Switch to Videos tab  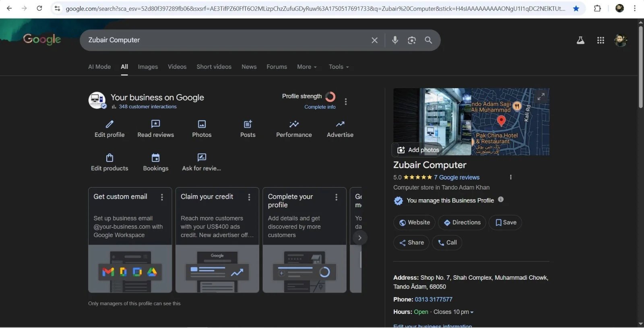pos(177,67)
